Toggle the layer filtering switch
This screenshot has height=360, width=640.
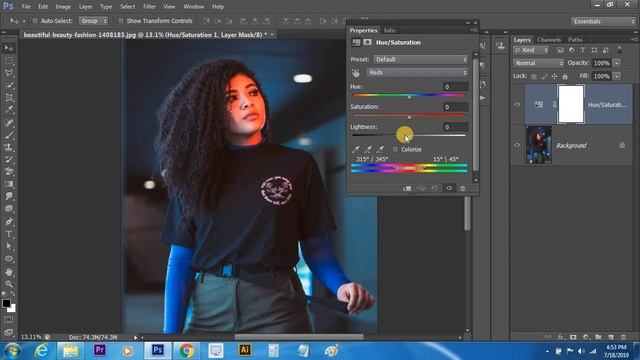(619, 50)
